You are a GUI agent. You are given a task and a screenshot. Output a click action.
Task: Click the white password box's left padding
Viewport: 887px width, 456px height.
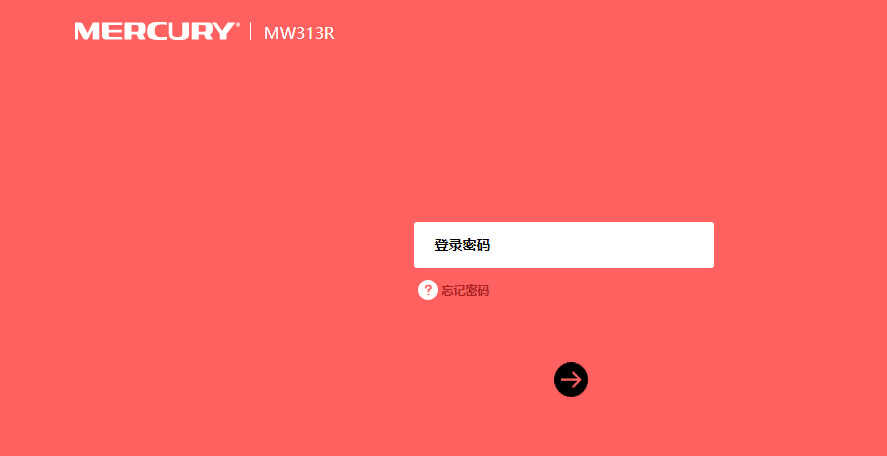pos(424,245)
